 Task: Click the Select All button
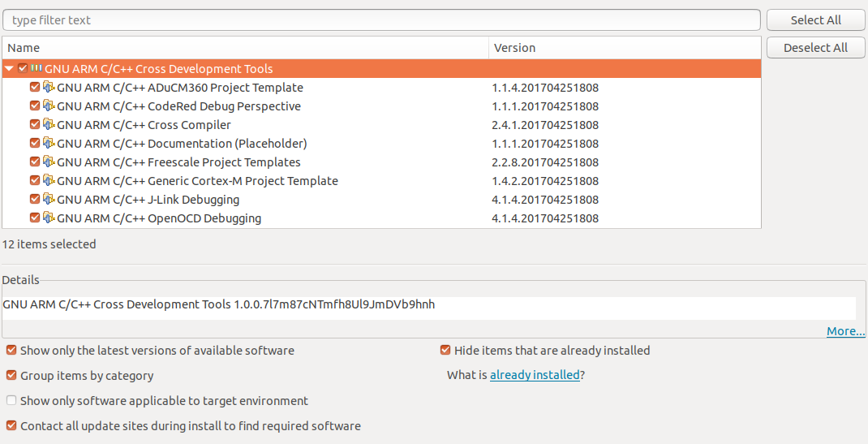pyautogui.click(x=815, y=20)
